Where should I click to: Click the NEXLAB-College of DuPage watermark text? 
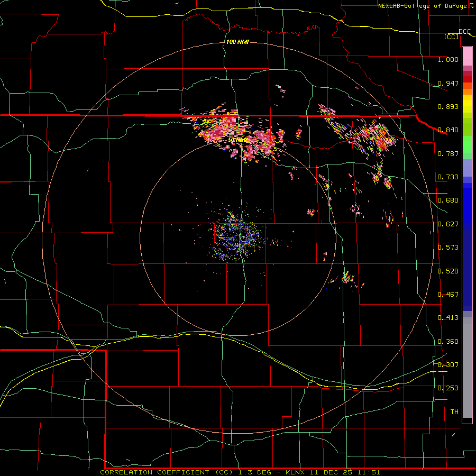coord(426,6)
